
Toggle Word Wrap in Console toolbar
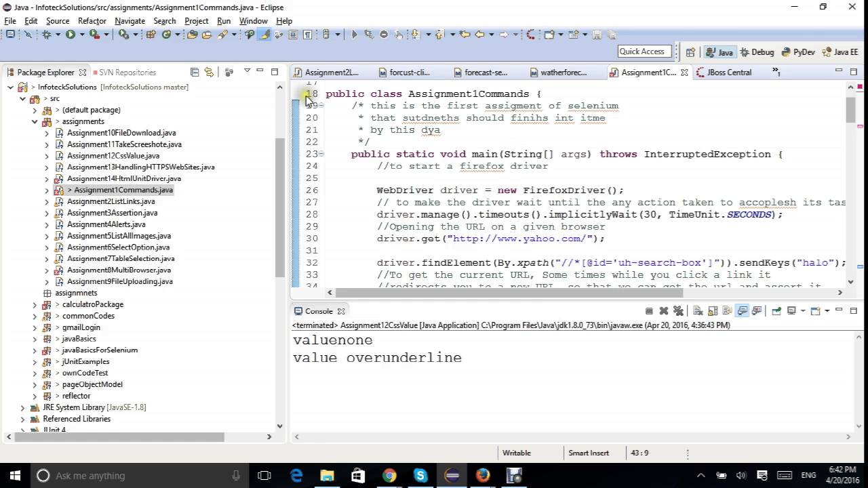click(727, 311)
